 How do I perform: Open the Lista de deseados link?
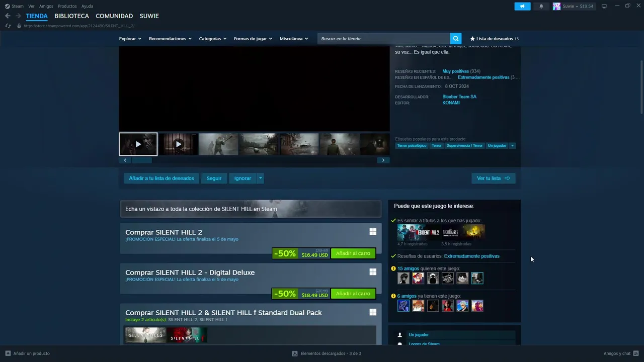[495, 39]
